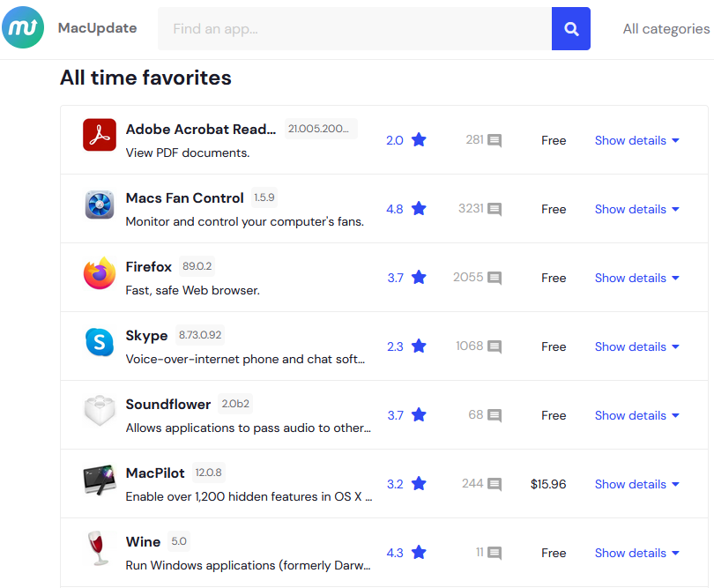Click the comments icon for Skype

click(x=495, y=346)
